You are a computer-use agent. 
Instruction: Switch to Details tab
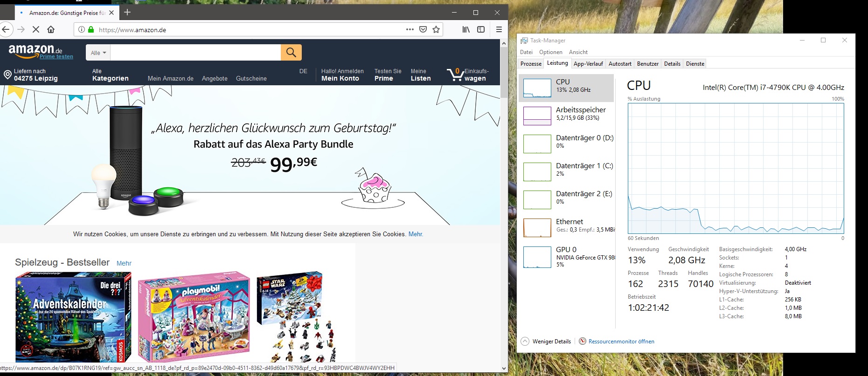pyautogui.click(x=672, y=64)
